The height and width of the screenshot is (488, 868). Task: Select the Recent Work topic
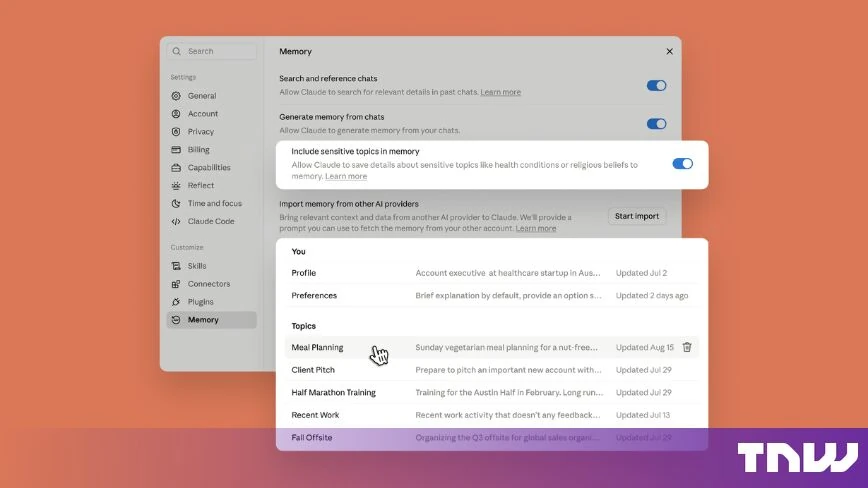point(492,415)
